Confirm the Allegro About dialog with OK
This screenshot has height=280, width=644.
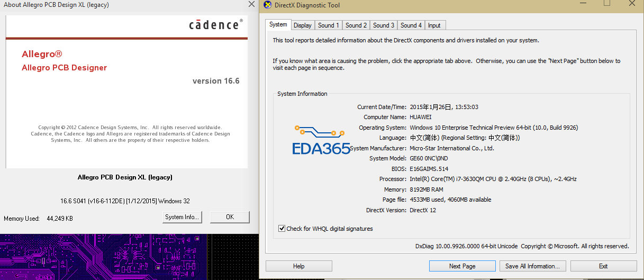[230, 217]
